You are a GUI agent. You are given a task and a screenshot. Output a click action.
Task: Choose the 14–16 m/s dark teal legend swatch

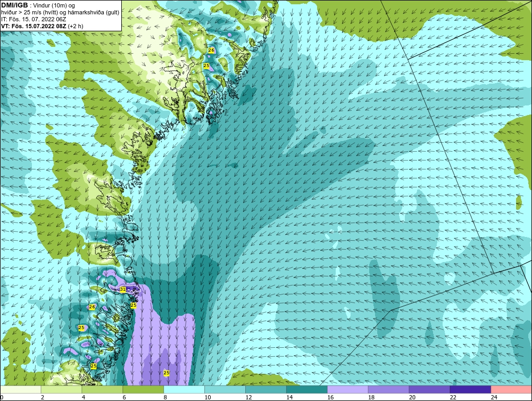(307, 389)
